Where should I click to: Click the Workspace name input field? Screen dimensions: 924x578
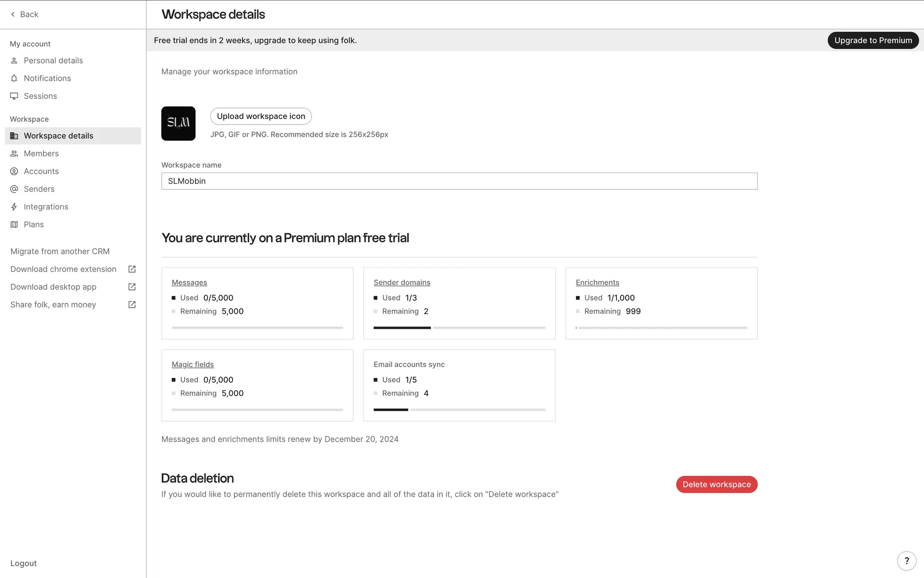[459, 181]
